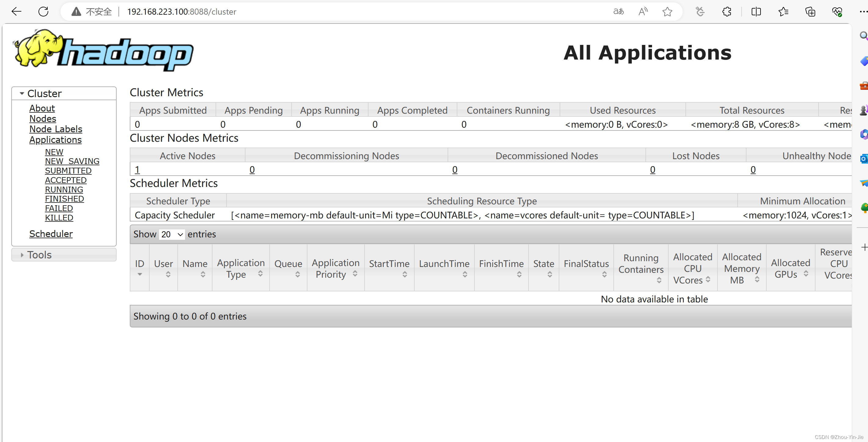Screen dimensions: 868x442
Task: Open the Show entries count dropdown
Action: tap(172, 234)
